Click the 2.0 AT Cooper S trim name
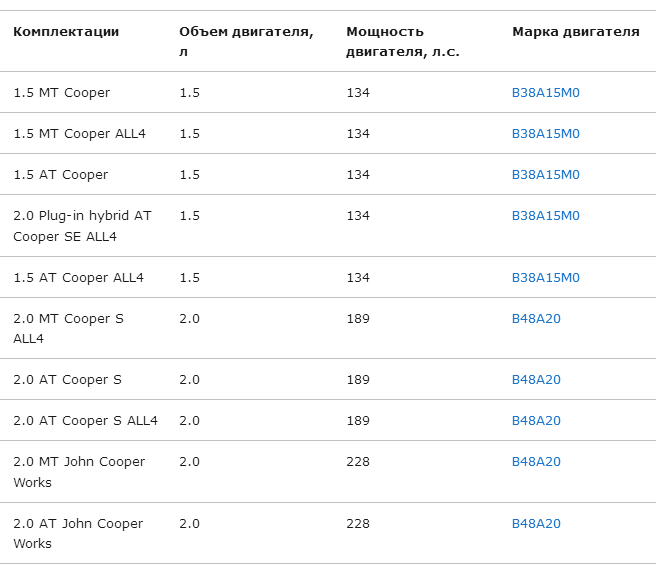 [67, 380]
